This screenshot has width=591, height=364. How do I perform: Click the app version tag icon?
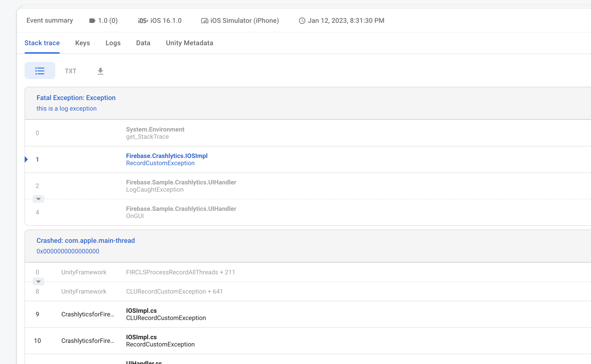[x=92, y=21]
